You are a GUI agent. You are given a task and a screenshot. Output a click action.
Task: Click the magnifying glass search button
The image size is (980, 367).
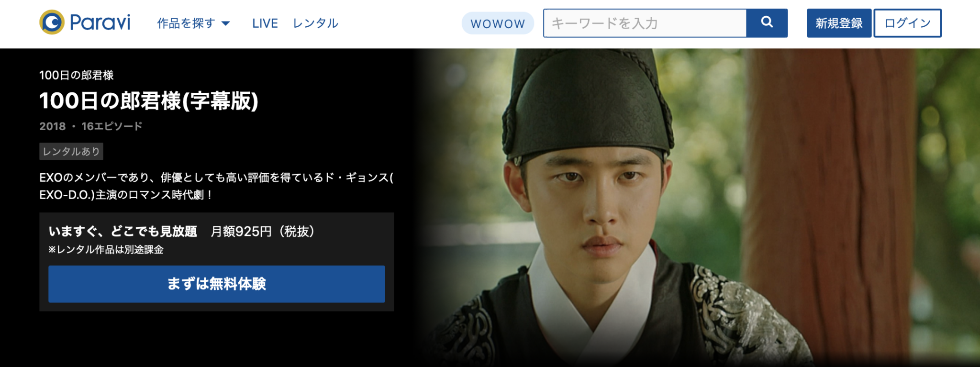(767, 23)
